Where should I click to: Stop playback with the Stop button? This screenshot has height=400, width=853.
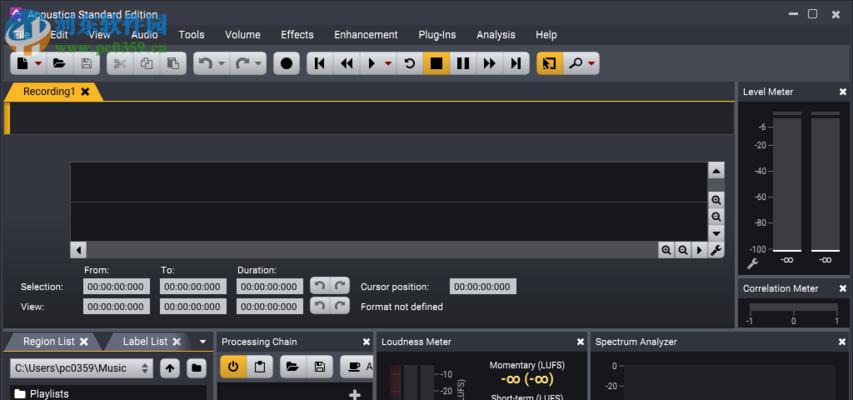pos(436,64)
